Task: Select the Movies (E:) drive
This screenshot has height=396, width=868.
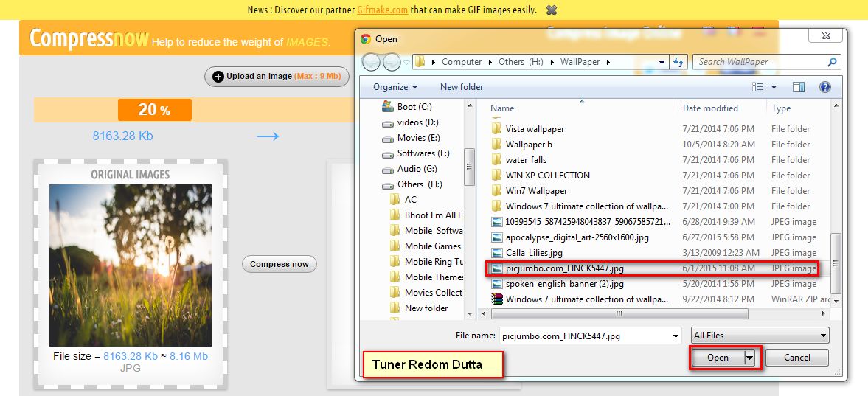Action: click(x=412, y=138)
